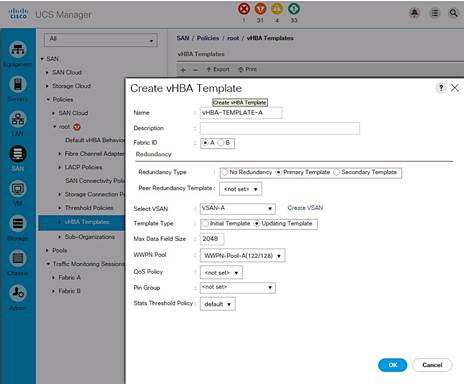Open the Servers navigation icon

[18, 84]
